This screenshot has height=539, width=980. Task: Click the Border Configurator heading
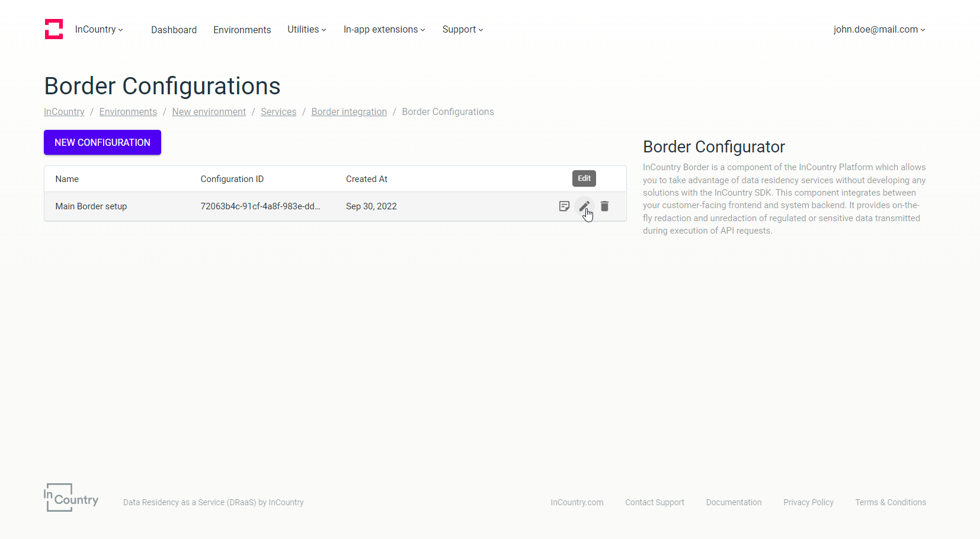click(714, 146)
